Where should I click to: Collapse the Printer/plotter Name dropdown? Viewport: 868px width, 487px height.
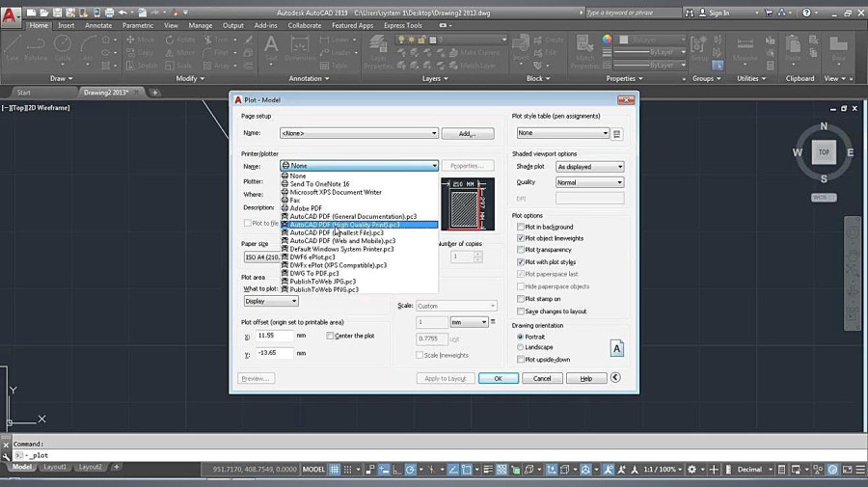[359, 166]
